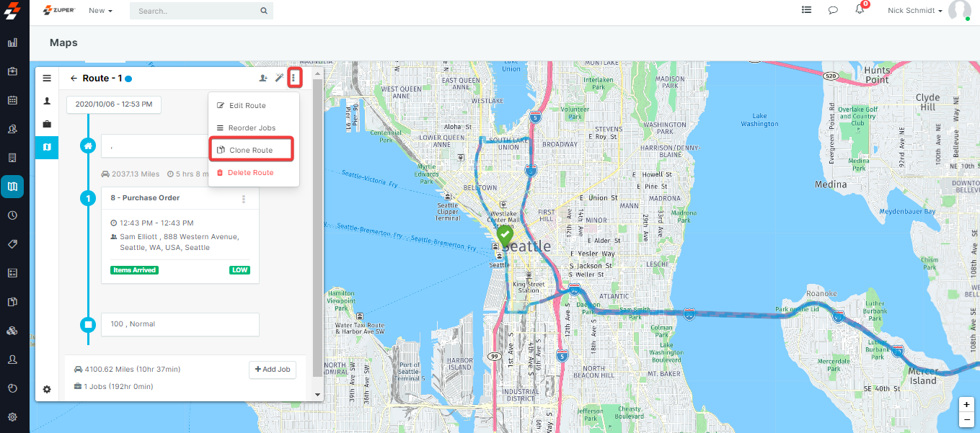The height and width of the screenshot is (433, 980).
Task: Toggle the hamburger menu in the route panel
Action: 47,79
